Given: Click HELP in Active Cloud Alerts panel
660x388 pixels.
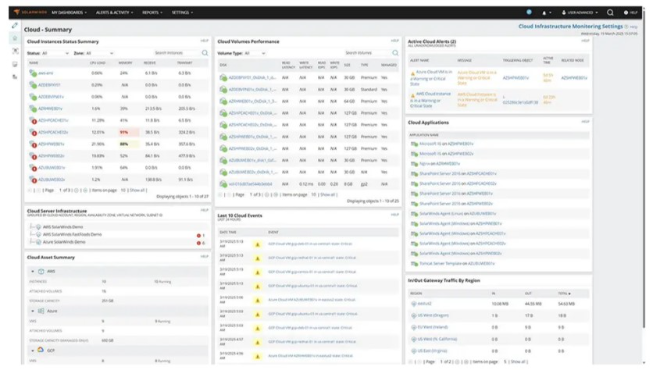Looking at the screenshot, I should click(585, 41).
